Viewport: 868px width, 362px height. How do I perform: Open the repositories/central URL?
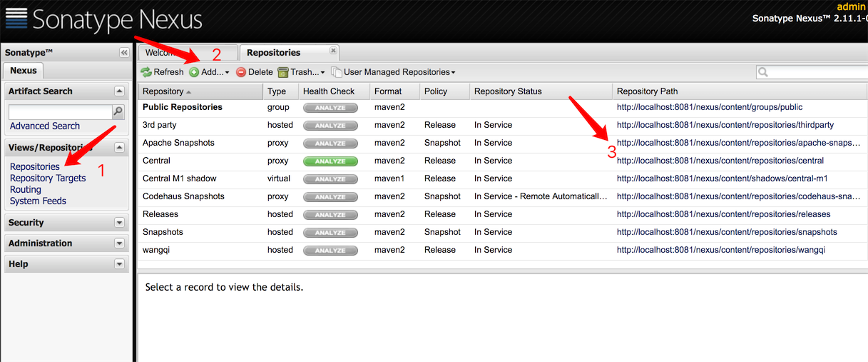click(x=720, y=161)
